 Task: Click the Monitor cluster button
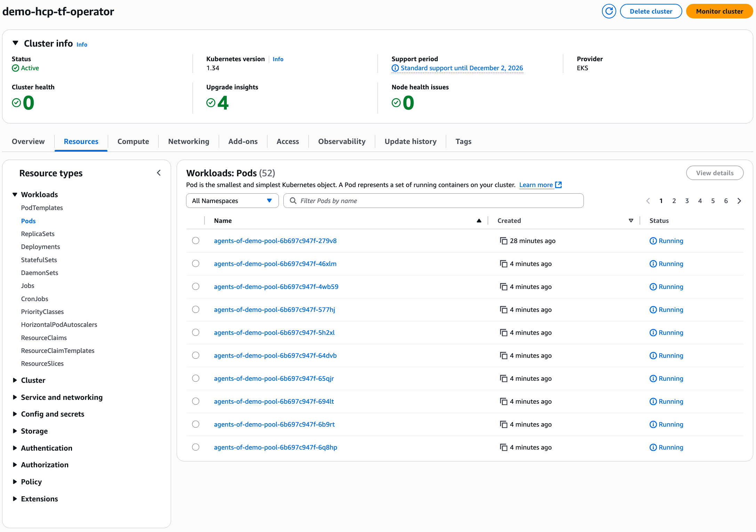(719, 11)
